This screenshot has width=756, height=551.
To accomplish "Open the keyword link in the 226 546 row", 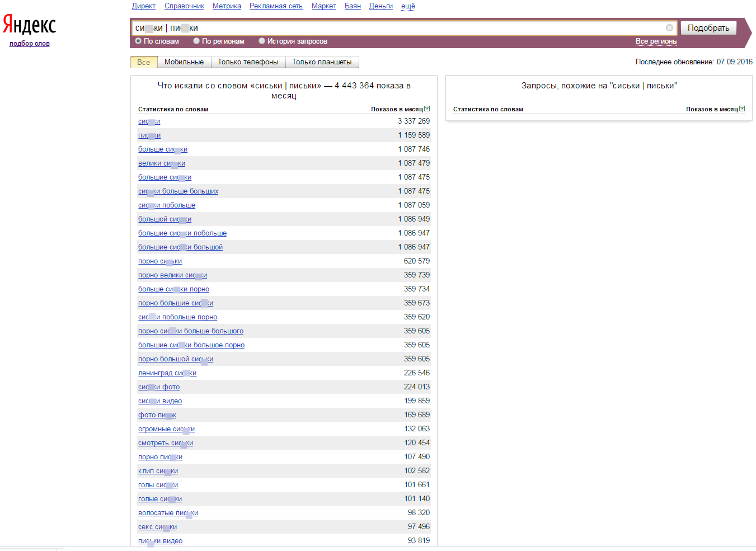I will point(167,373).
